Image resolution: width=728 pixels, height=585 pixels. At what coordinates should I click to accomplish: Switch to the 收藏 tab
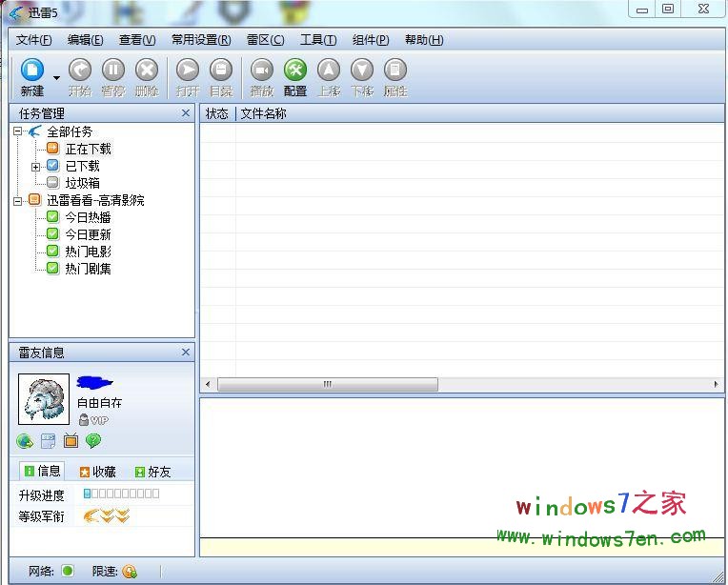[97, 471]
